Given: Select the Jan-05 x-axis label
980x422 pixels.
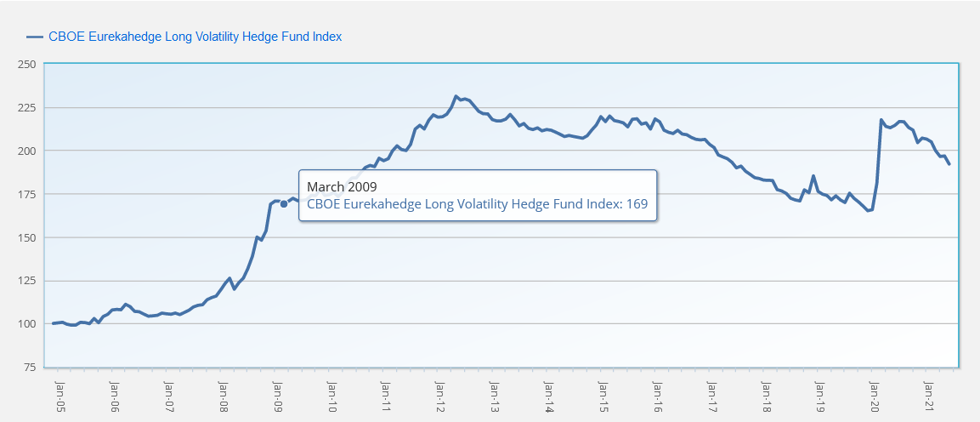Looking at the screenshot, I should click(59, 395).
